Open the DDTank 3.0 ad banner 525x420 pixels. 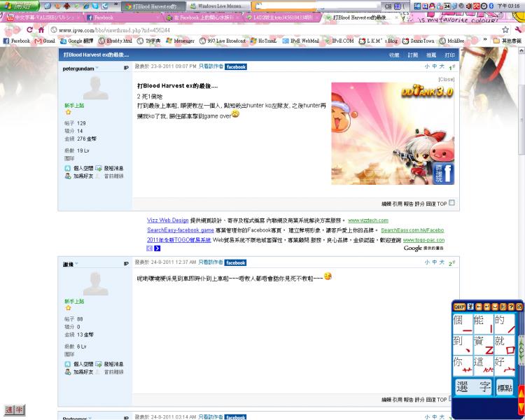[x=393, y=133]
